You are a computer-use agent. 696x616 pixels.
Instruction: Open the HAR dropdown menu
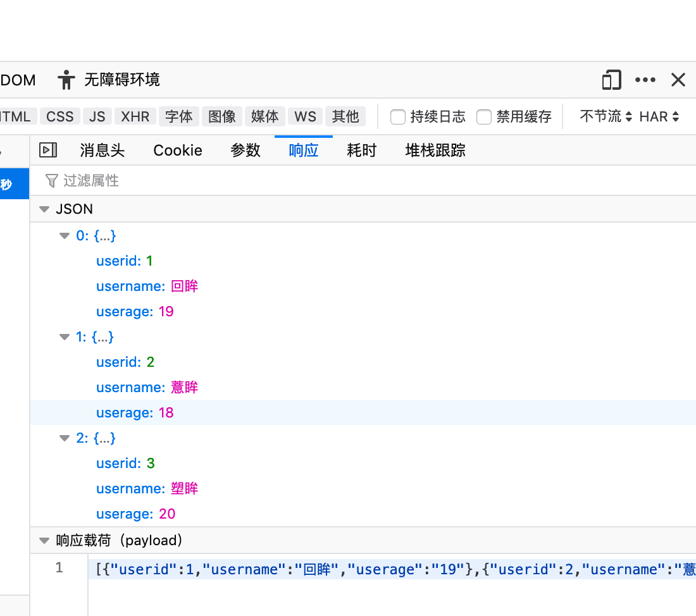click(659, 116)
